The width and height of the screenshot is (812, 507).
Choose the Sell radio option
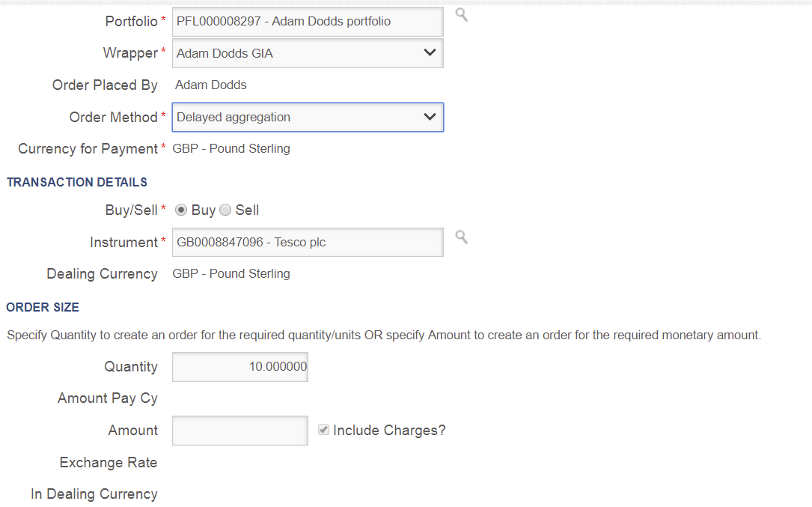pos(225,210)
